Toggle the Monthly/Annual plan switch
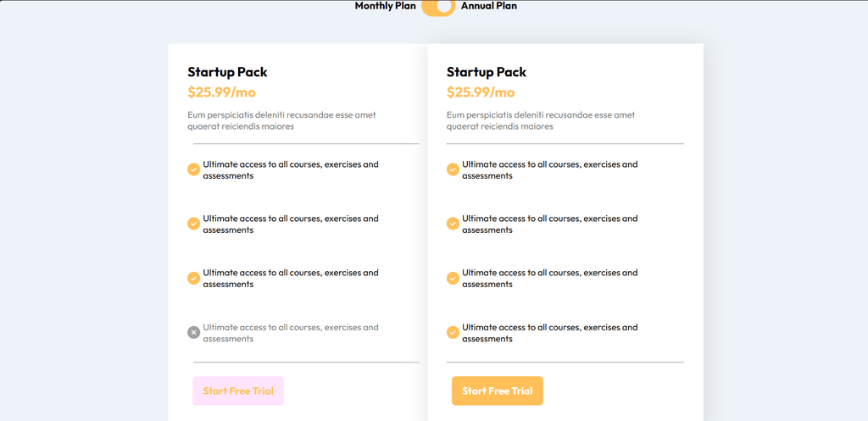868x421 pixels. coord(438,7)
